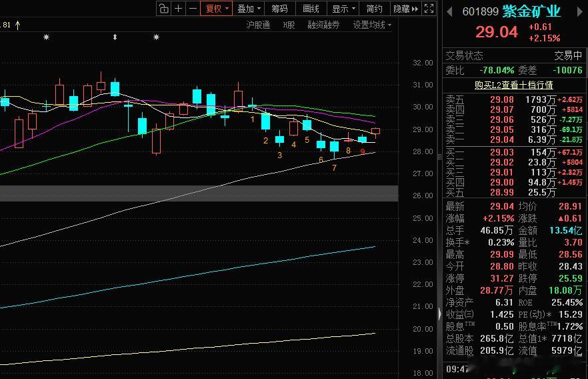
Task: Click 买四 price 29.00
Action: pos(502,182)
